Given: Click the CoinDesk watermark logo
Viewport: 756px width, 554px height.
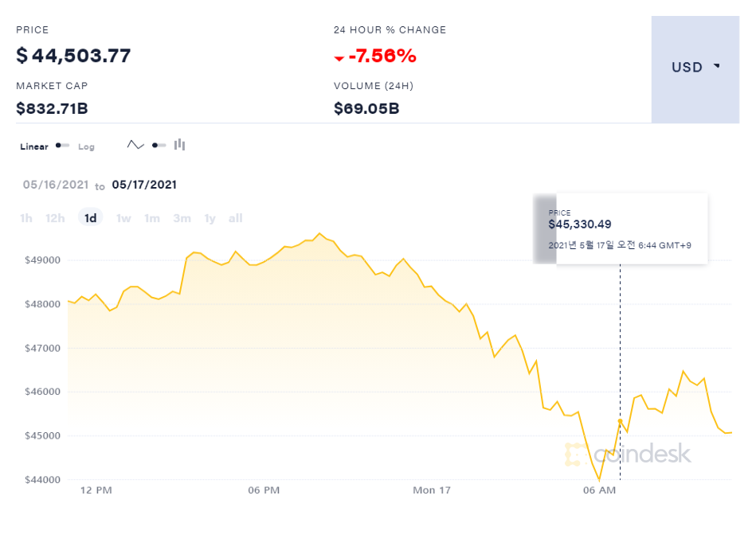Looking at the screenshot, I should (x=628, y=454).
